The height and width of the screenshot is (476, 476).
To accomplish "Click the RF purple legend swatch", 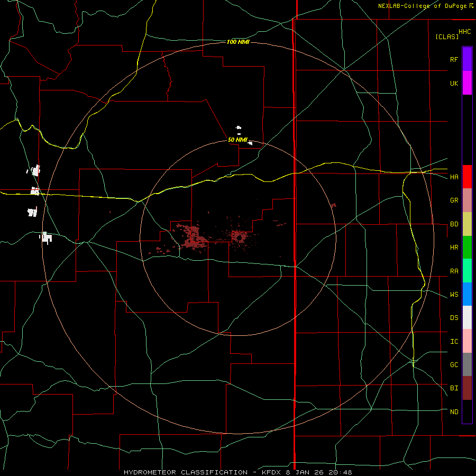I will pos(467,59).
